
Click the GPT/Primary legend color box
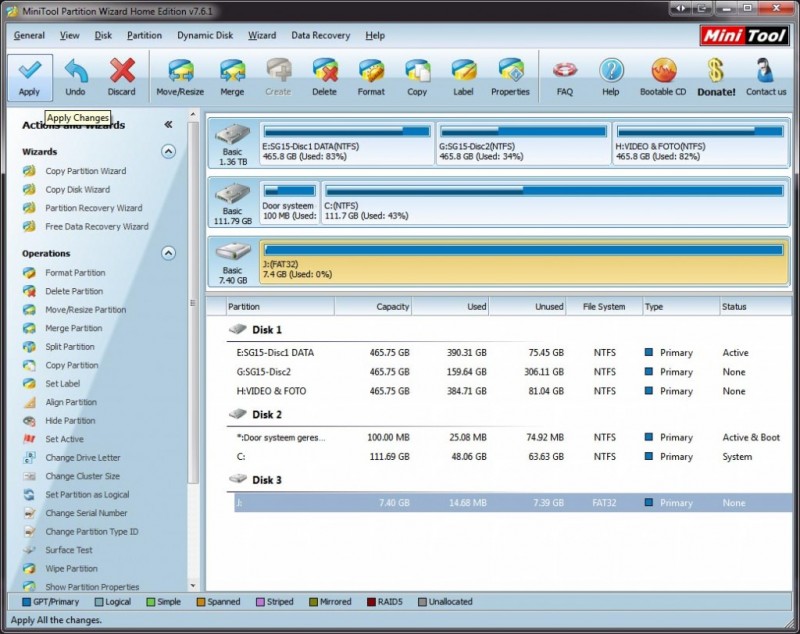click(27, 602)
